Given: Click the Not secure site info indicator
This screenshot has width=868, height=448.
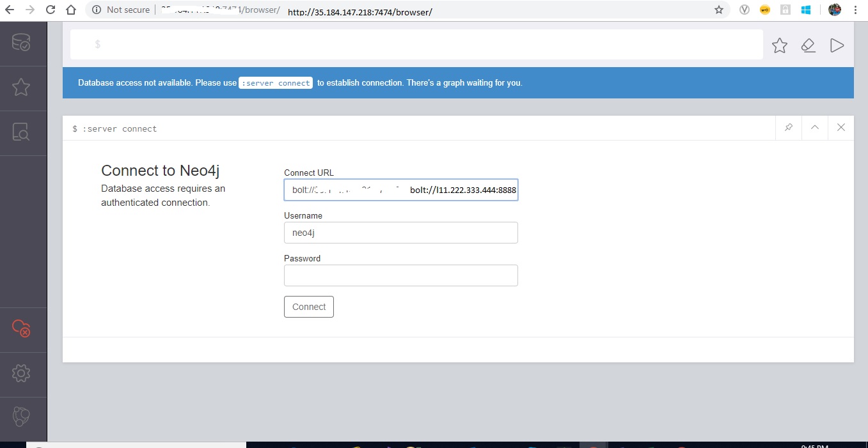Looking at the screenshot, I should (121, 10).
